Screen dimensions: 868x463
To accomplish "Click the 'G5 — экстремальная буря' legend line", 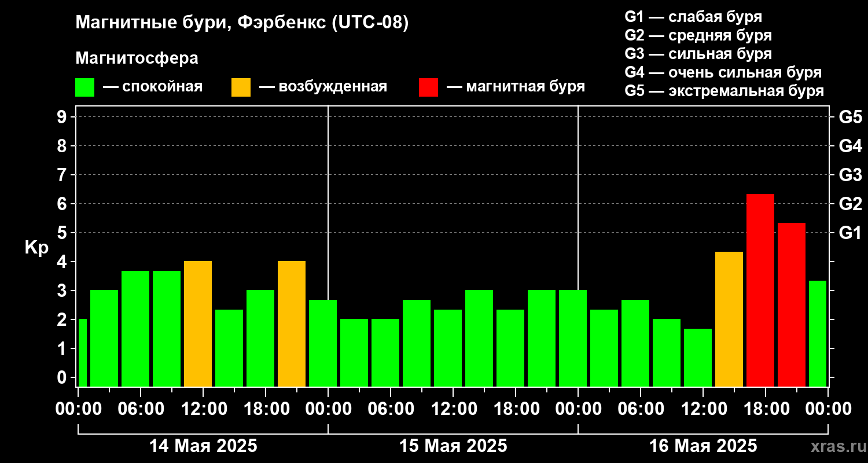I will coord(724,91).
